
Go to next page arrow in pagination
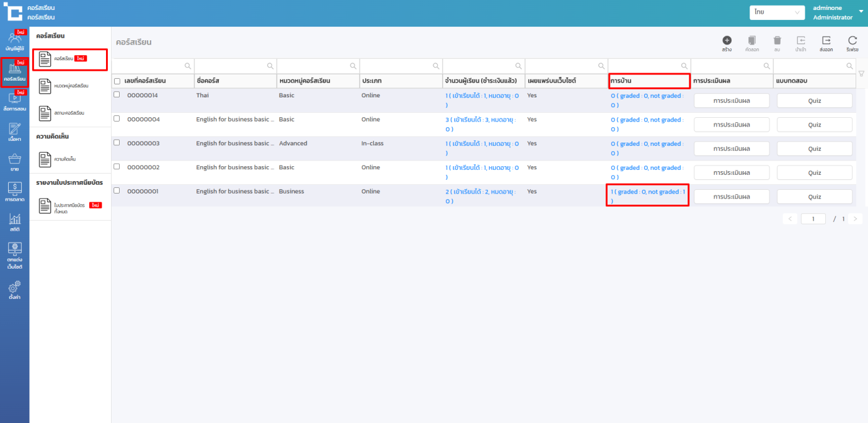tap(856, 218)
